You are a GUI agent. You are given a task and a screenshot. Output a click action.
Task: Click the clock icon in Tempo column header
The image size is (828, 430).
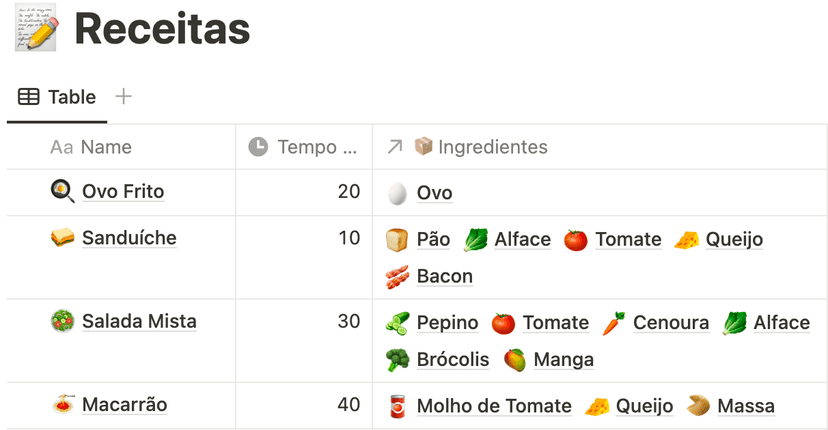point(258,147)
